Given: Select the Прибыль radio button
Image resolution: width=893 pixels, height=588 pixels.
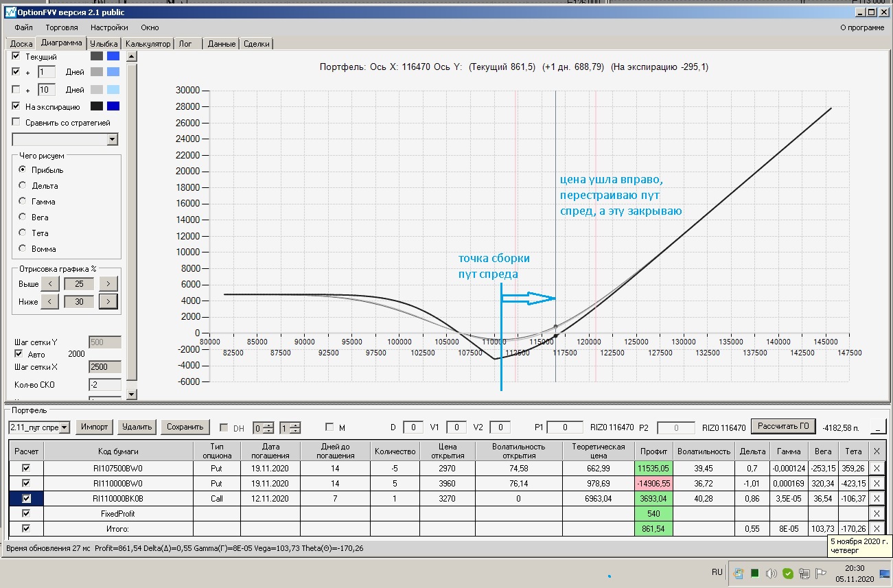Looking at the screenshot, I should (23, 169).
